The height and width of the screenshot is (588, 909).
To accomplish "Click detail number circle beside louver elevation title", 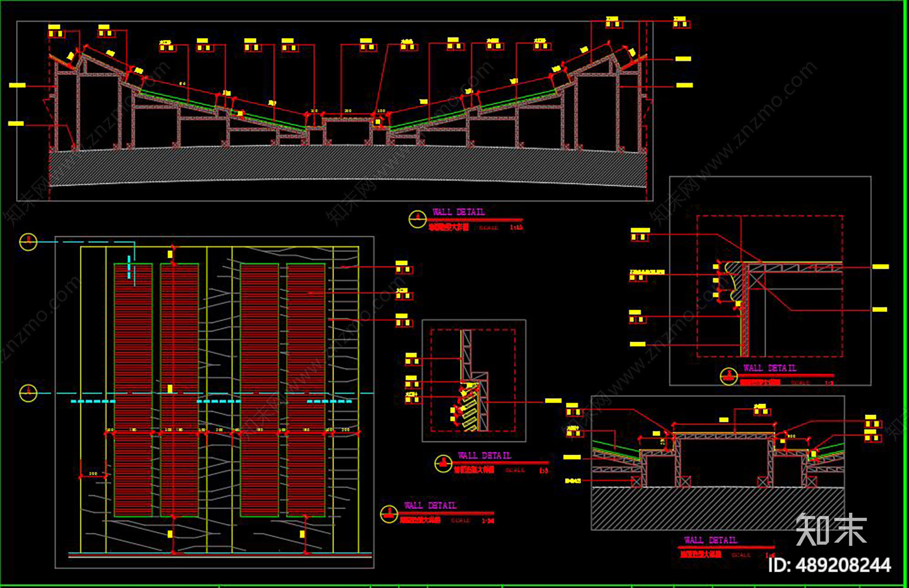I will [x=389, y=514].
